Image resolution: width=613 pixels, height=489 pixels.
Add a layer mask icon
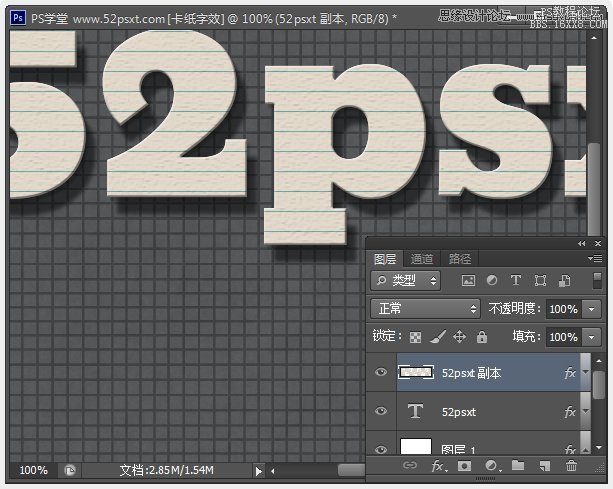click(x=464, y=466)
